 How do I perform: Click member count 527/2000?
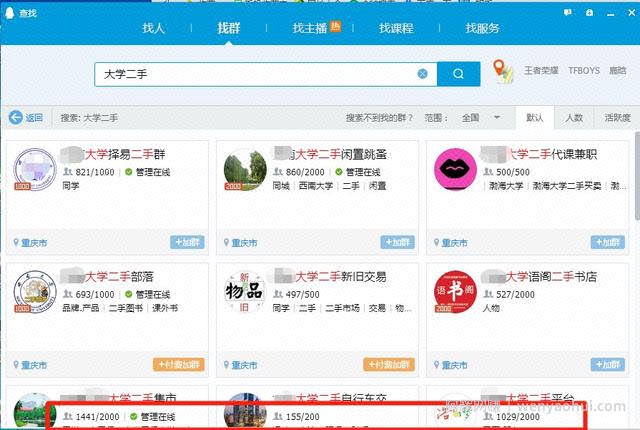pos(515,294)
